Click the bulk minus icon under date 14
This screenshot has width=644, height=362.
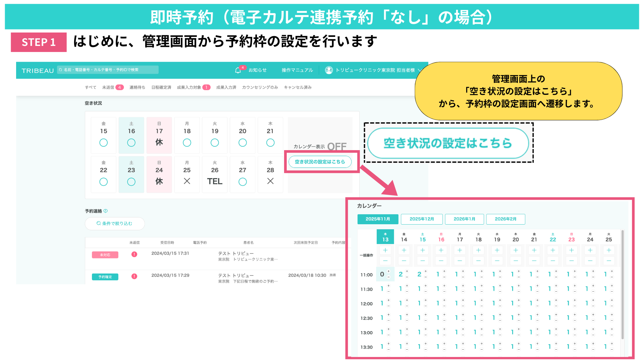(x=404, y=260)
